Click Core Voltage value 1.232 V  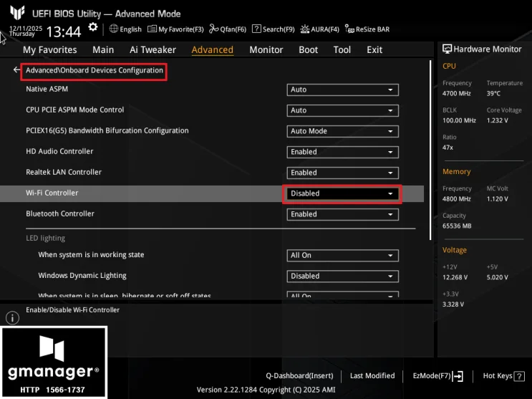[x=497, y=120]
